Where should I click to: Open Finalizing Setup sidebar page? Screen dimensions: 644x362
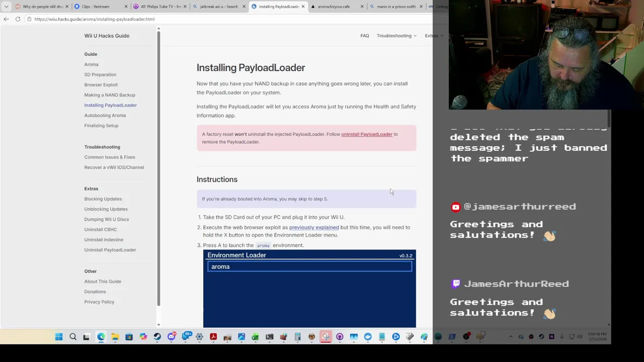(101, 126)
